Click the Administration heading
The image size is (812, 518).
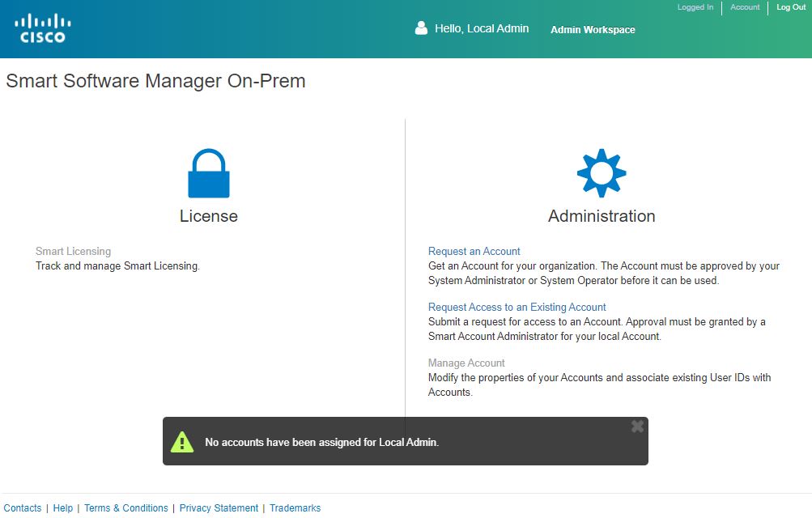602,216
